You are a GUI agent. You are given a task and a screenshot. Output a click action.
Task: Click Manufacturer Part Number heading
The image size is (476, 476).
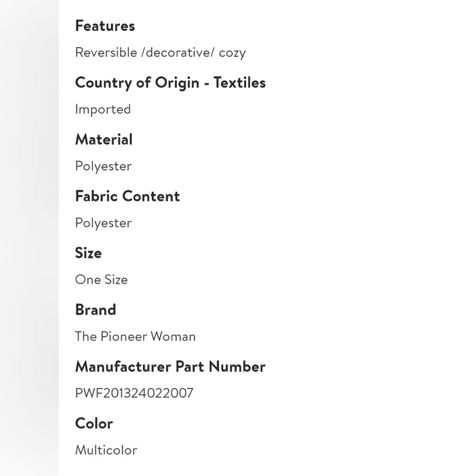170,367
